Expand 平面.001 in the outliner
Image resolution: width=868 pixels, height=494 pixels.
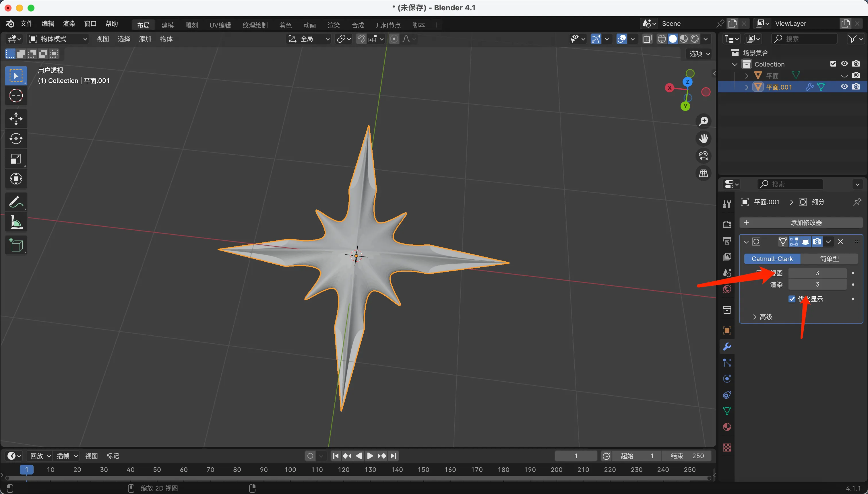[747, 87]
